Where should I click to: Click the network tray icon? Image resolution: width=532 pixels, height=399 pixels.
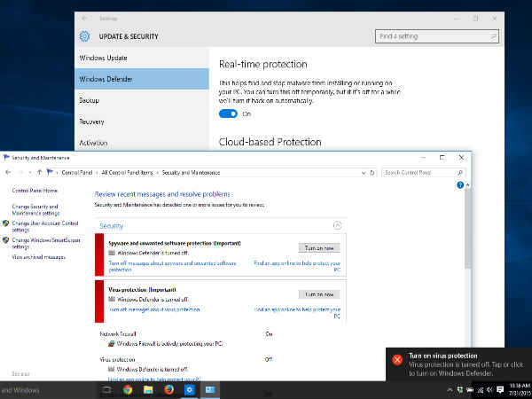(480, 390)
